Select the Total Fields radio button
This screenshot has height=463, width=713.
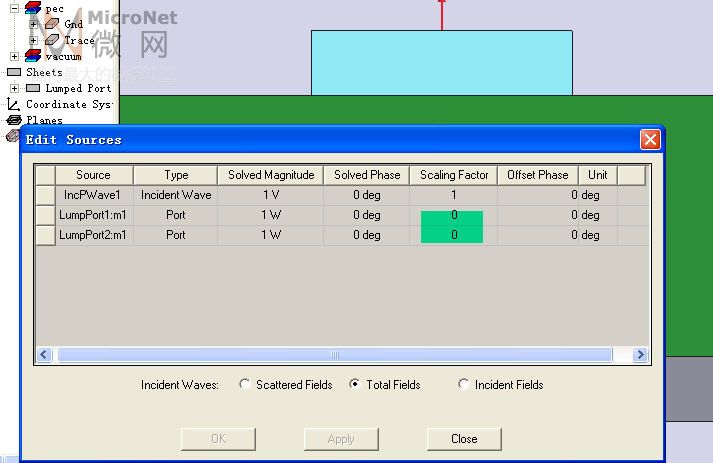(355, 384)
